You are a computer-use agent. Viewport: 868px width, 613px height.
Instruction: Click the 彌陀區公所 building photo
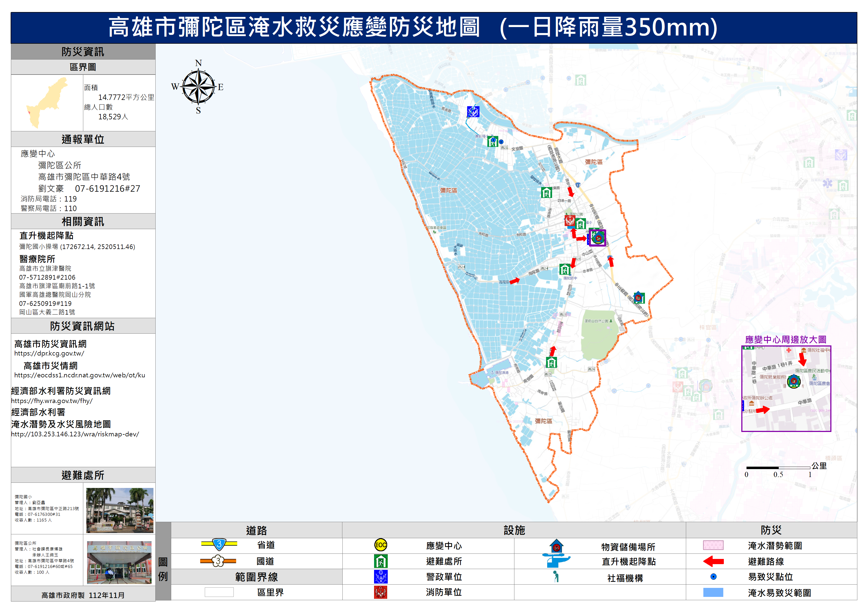[120, 562]
